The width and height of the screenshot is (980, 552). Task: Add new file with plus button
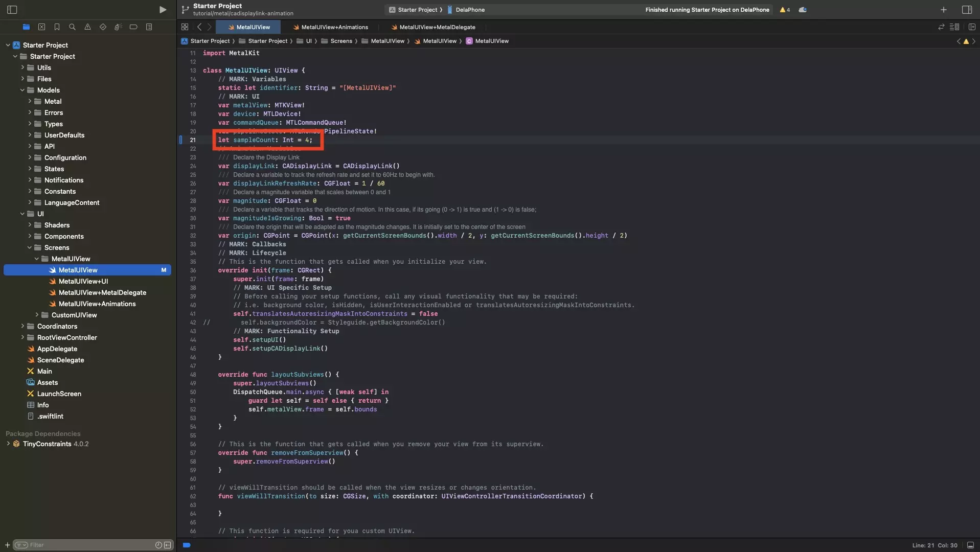(x=7, y=545)
